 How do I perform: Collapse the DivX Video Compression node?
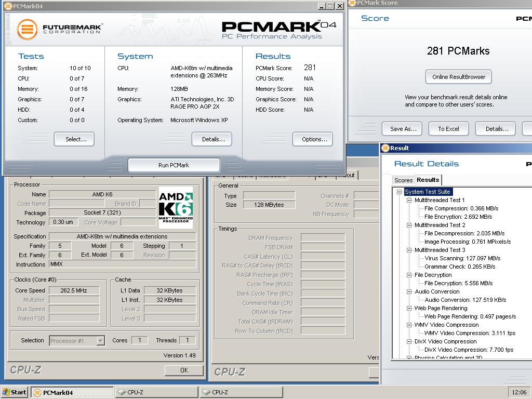(x=409, y=341)
